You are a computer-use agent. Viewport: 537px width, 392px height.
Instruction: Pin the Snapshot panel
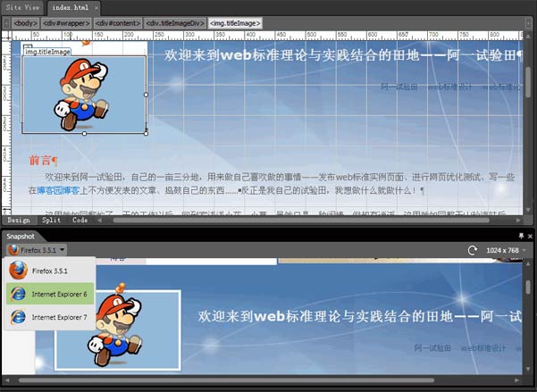tap(521, 236)
